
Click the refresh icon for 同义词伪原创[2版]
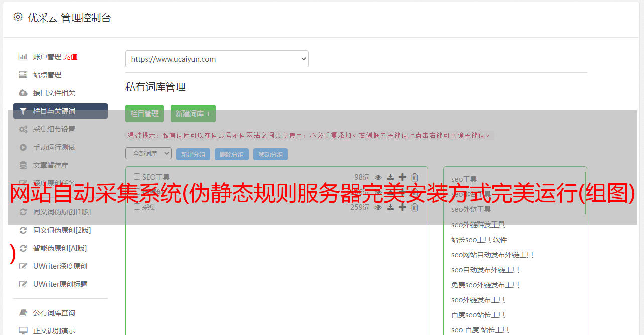coord(23,230)
